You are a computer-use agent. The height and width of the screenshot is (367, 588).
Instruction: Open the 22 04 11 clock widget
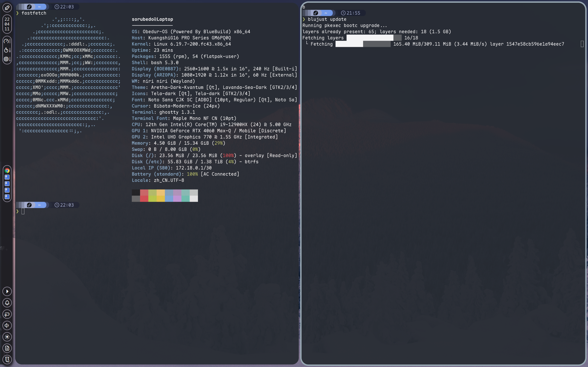7,24
